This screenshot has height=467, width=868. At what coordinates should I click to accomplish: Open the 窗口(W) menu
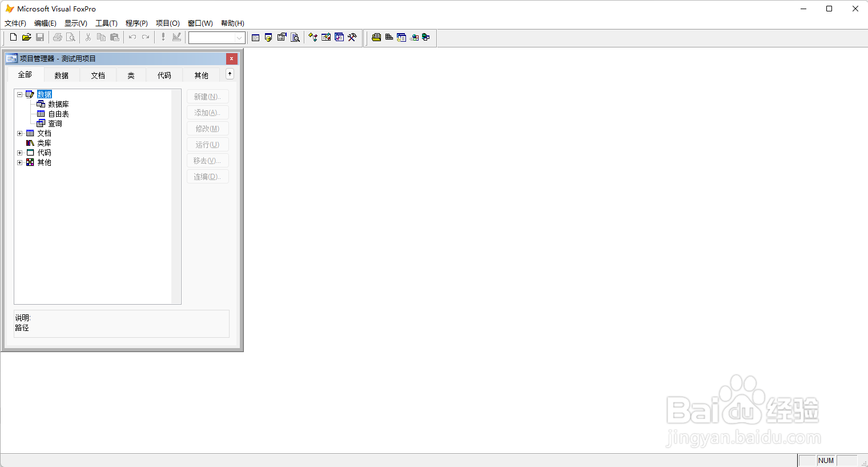coord(200,23)
